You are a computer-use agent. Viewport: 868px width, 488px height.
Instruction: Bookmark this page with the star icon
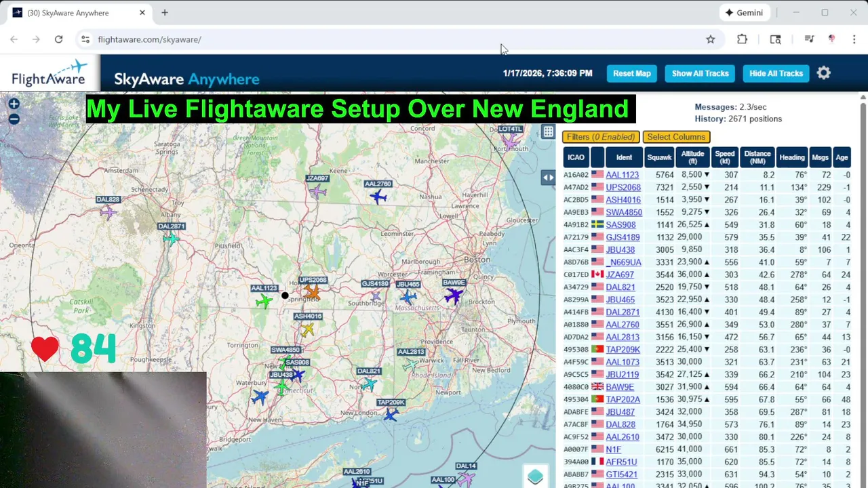coord(711,39)
